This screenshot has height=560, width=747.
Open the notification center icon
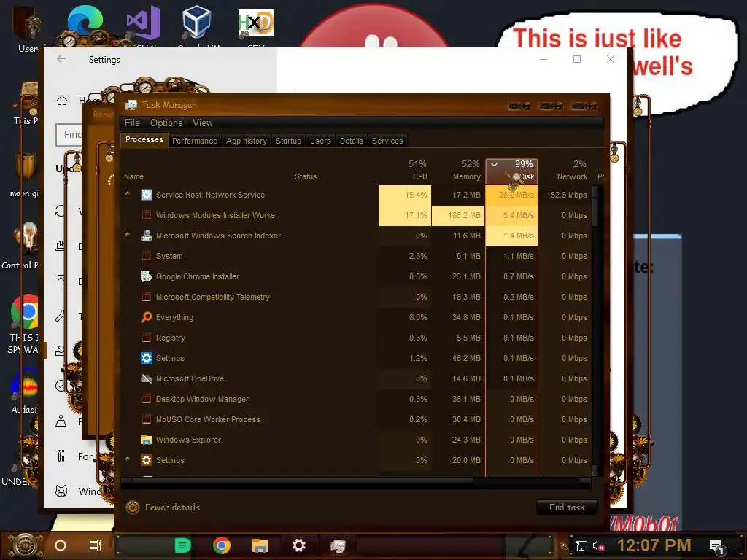tap(718, 547)
